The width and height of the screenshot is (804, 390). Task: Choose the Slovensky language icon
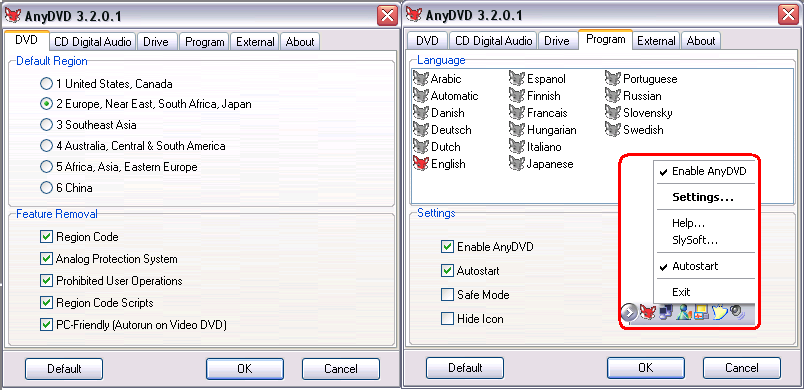pyautogui.click(x=613, y=112)
